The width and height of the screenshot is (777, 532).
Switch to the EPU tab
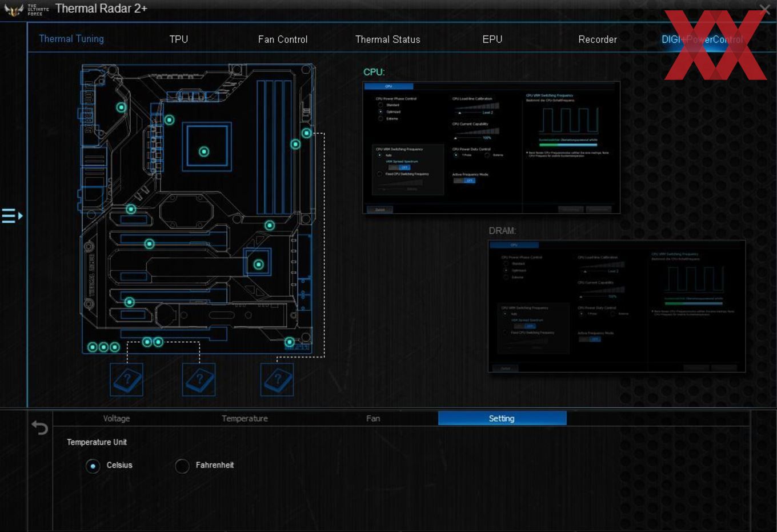pyautogui.click(x=492, y=39)
